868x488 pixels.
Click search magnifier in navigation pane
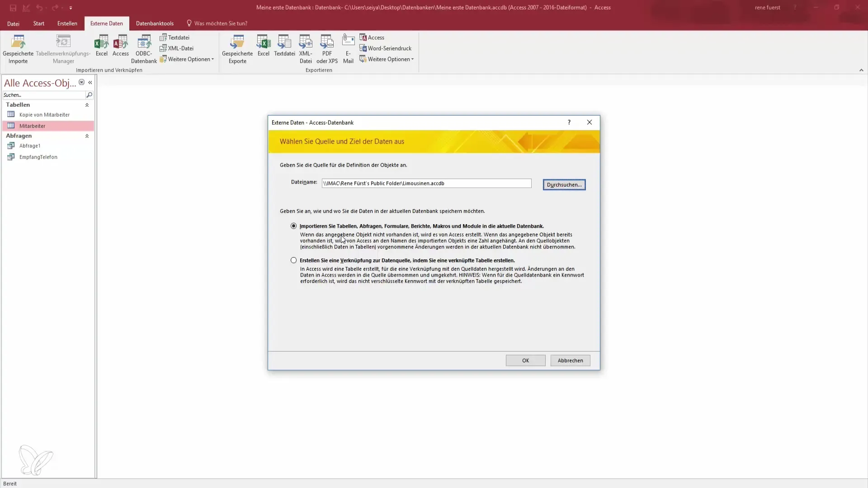click(89, 95)
